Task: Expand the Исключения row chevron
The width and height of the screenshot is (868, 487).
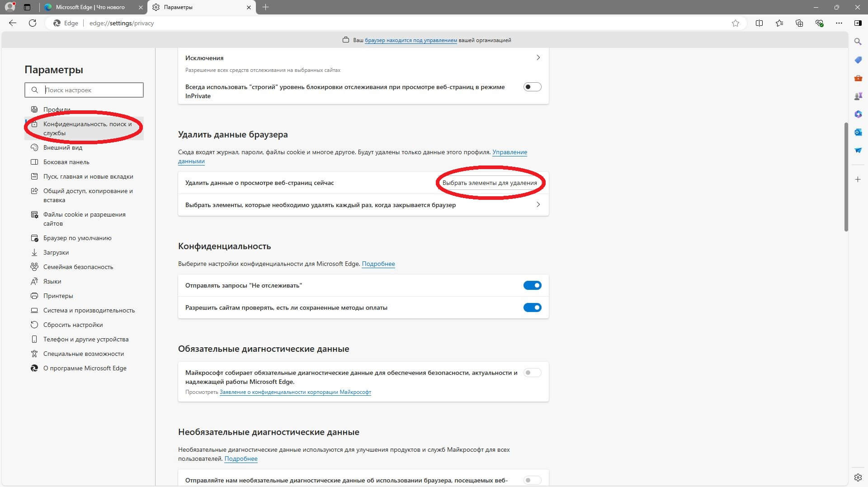Action: (x=538, y=58)
